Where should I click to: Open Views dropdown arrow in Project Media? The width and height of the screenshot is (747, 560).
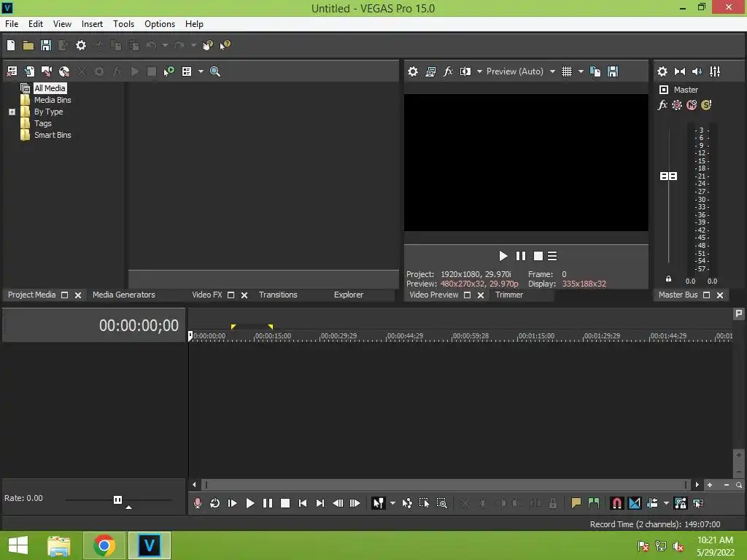click(201, 71)
